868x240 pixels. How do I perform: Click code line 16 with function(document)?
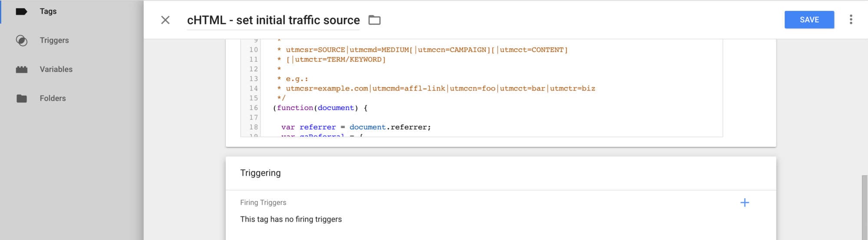(320, 108)
